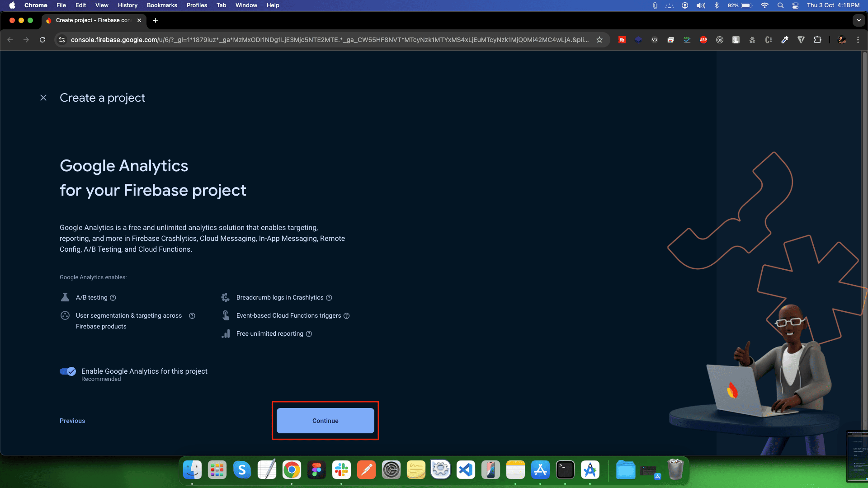This screenshot has height=488, width=868.
Task: Toggle Enable Google Analytics for this project
Action: (x=68, y=371)
